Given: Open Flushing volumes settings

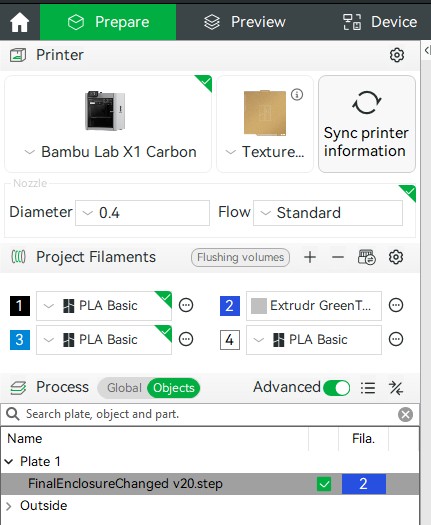Looking at the screenshot, I should [x=240, y=257].
